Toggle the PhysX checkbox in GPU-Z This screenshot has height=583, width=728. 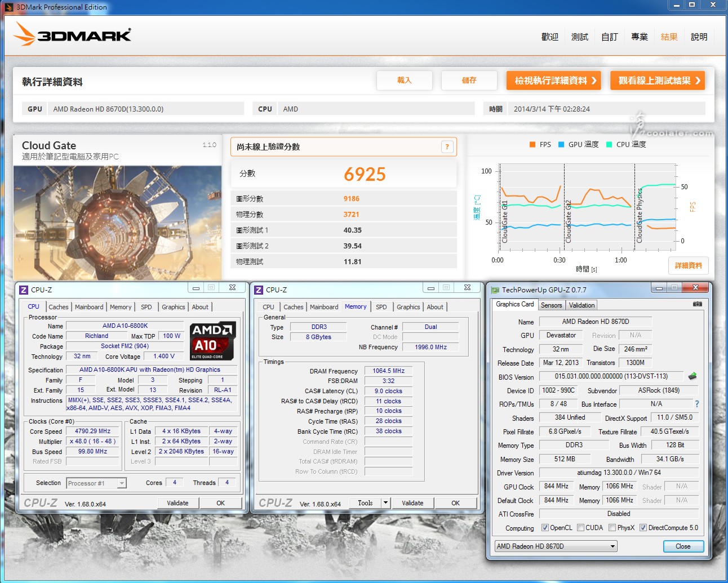tap(612, 528)
